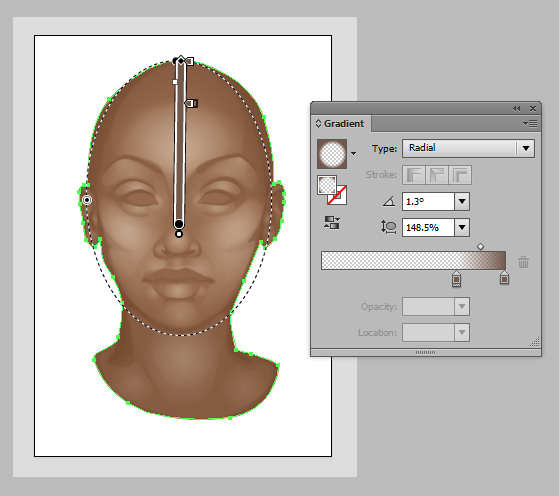Expand the angle dropdown arrow
The width and height of the screenshot is (559, 496).
[462, 201]
